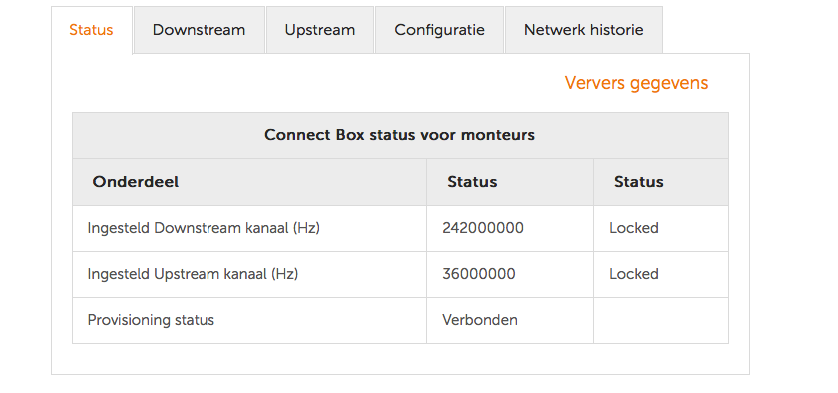This screenshot has height=393, width=838.
Task: Click the second Status column header
Action: (639, 182)
